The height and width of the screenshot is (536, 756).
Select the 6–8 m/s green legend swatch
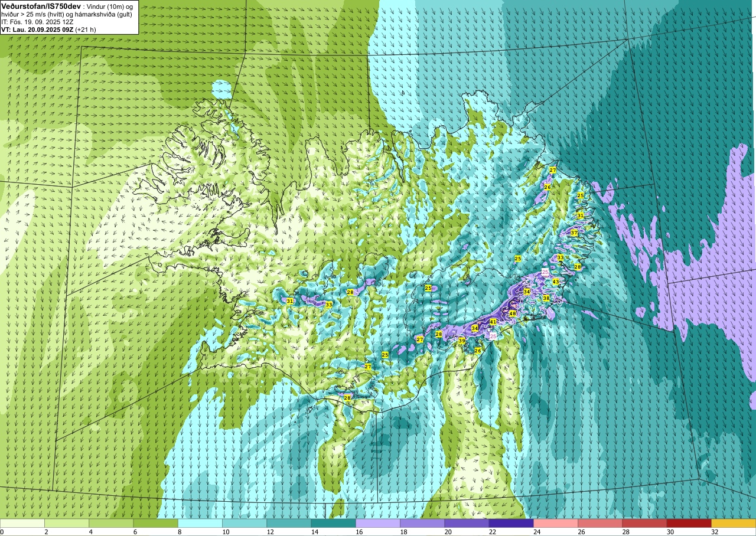(156, 524)
